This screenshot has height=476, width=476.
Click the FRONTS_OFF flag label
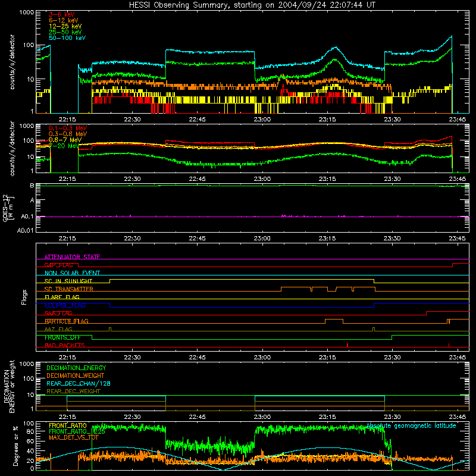(62, 337)
